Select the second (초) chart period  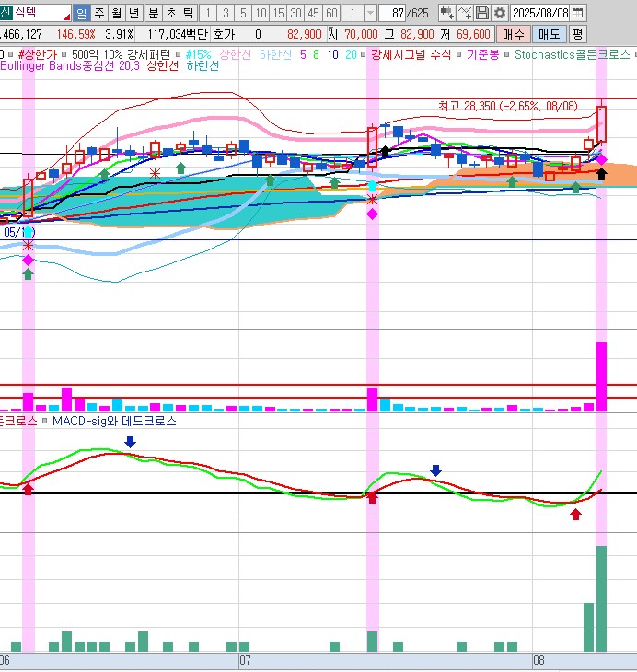170,13
